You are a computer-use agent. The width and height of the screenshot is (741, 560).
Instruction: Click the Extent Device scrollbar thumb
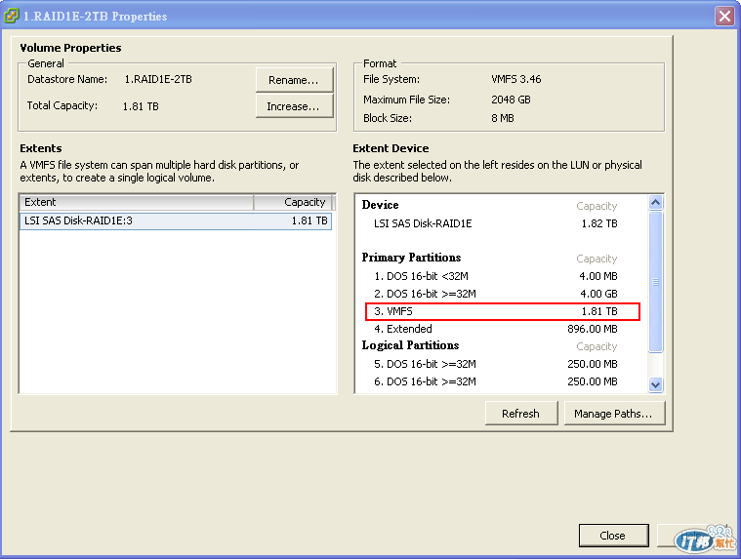click(x=655, y=282)
